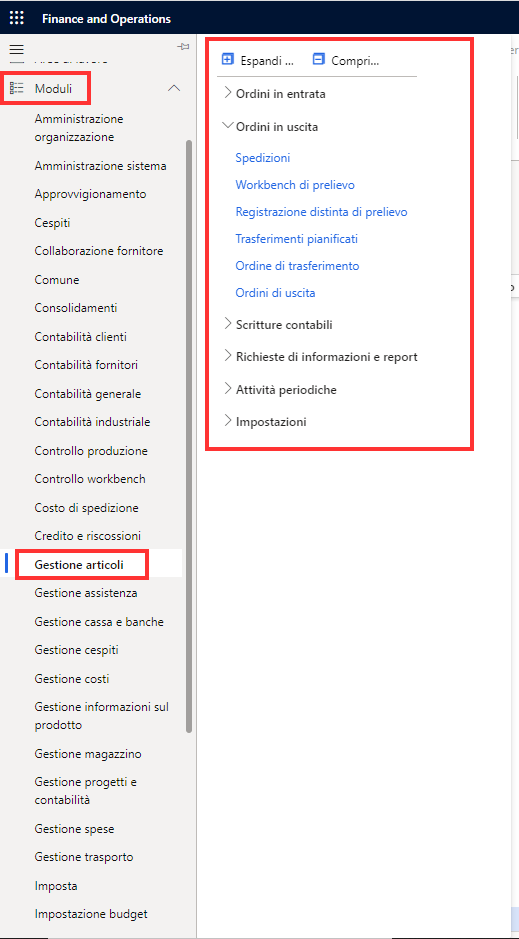Open Contabilità clienti module
The width and height of the screenshot is (519, 939).
(81, 337)
